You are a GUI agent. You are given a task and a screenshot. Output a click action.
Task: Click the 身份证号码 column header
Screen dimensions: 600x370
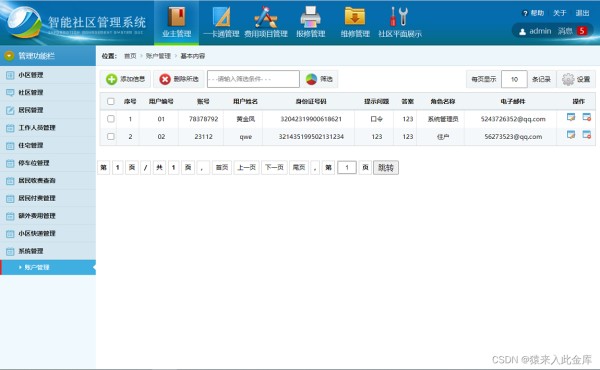coord(311,101)
